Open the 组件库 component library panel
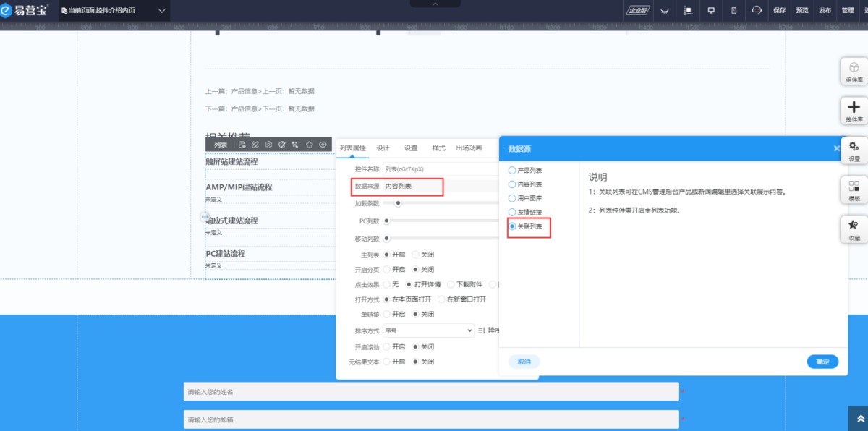868x431 pixels. point(854,72)
